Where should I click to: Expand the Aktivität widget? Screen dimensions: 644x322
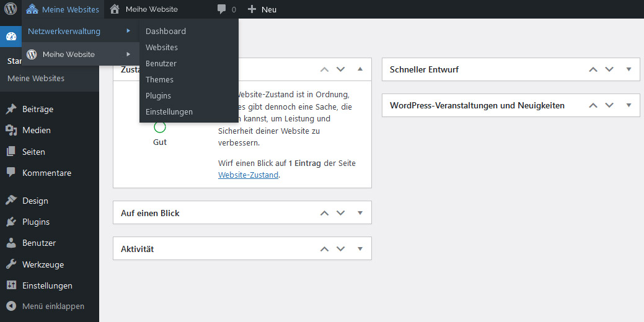pyautogui.click(x=360, y=248)
